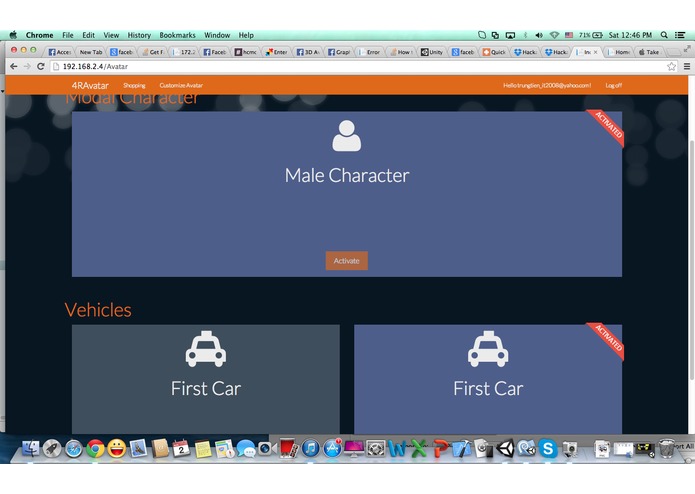Open Messages from the dock
The width and height of the screenshot is (695, 494).
pos(246,448)
